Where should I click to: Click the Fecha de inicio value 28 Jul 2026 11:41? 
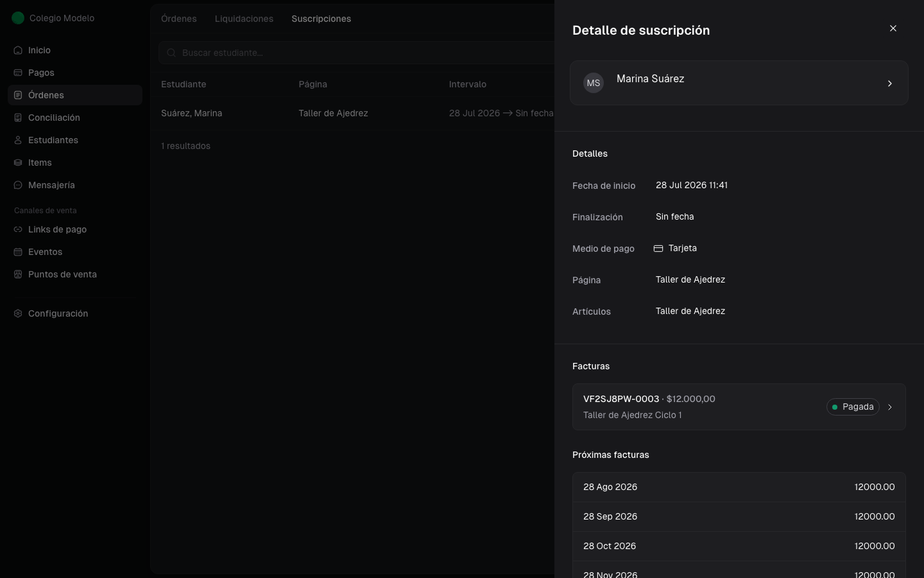click(692, 185)
